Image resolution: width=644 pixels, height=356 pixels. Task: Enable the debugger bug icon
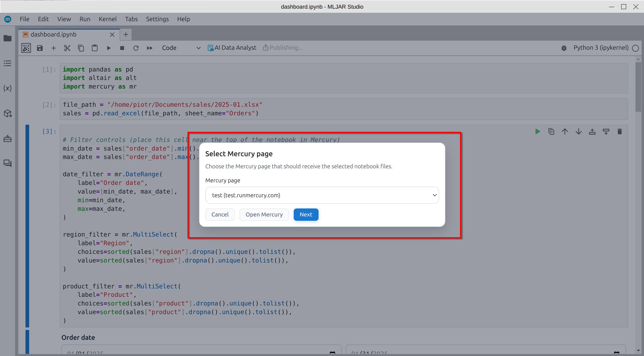[564, 48]
